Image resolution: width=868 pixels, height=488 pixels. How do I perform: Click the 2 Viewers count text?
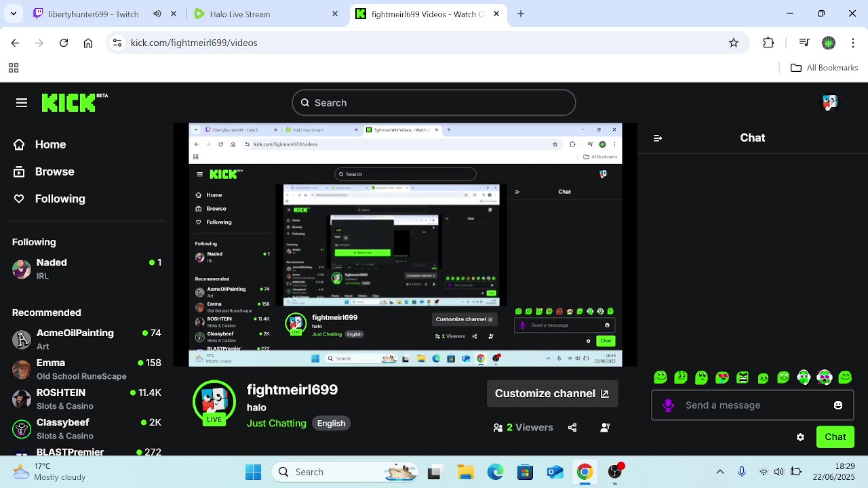(530, 428)
